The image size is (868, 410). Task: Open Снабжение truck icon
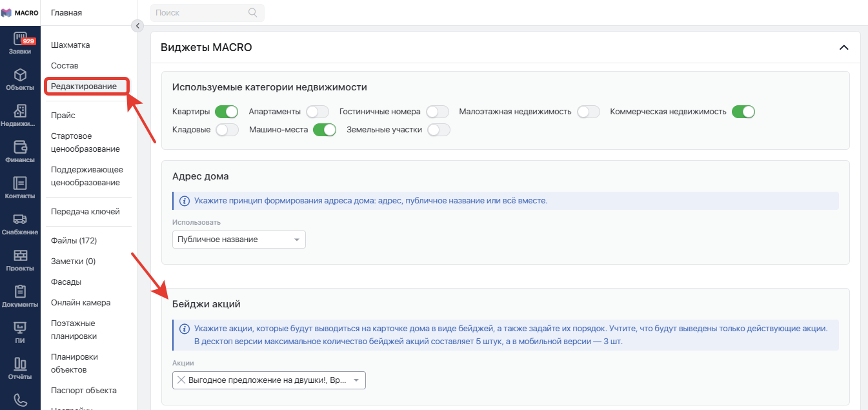[20, 220]
